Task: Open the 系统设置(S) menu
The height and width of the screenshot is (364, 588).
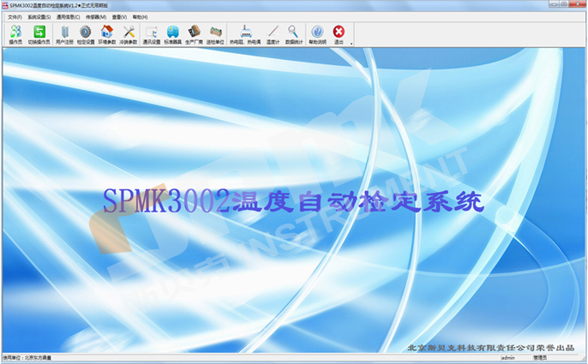Action: (39, 16)
